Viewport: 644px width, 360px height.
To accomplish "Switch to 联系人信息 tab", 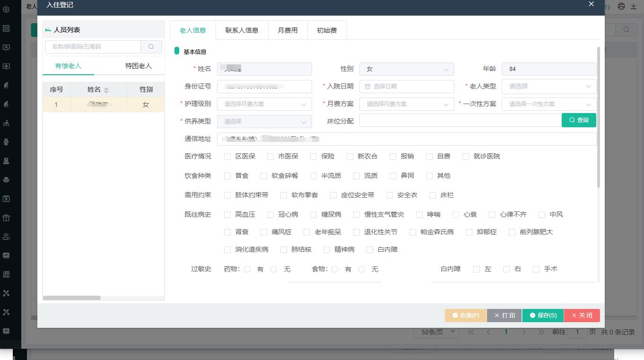I will coord(242,30).
